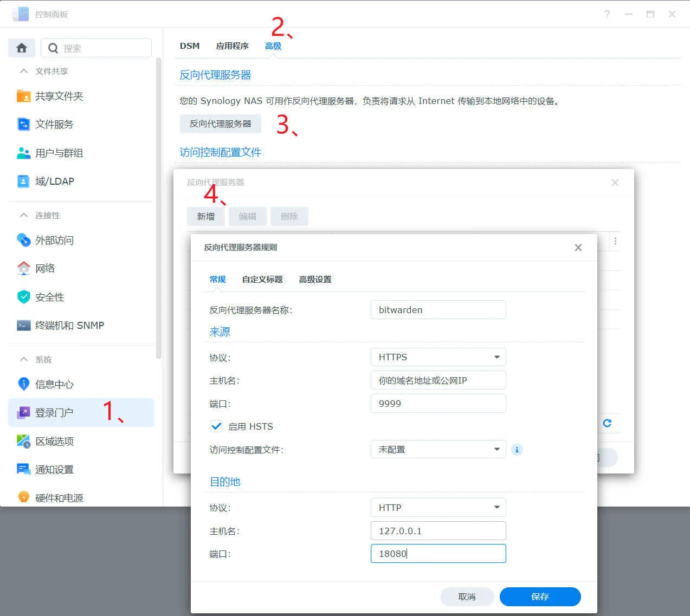Click the home icon in sidebar

pyautogui.click(x=22, y=48)
